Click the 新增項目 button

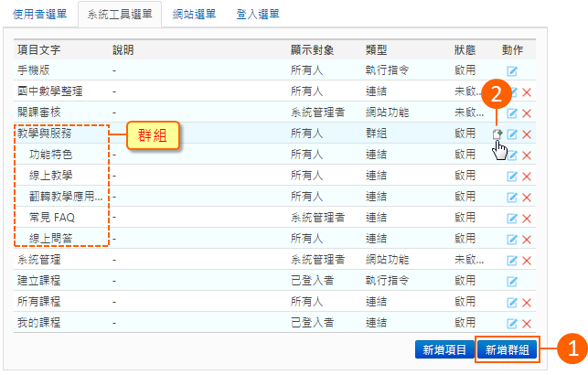click(443, 348)
